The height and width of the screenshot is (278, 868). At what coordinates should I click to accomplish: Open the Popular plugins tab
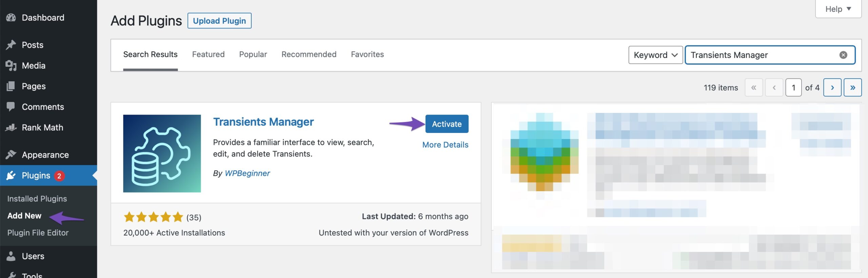(x=253, y=54)
